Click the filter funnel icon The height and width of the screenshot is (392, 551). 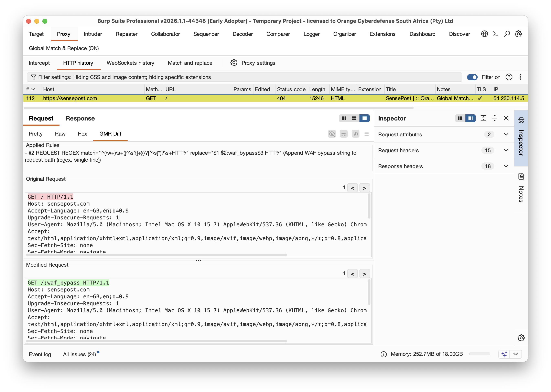pos(34,77)
